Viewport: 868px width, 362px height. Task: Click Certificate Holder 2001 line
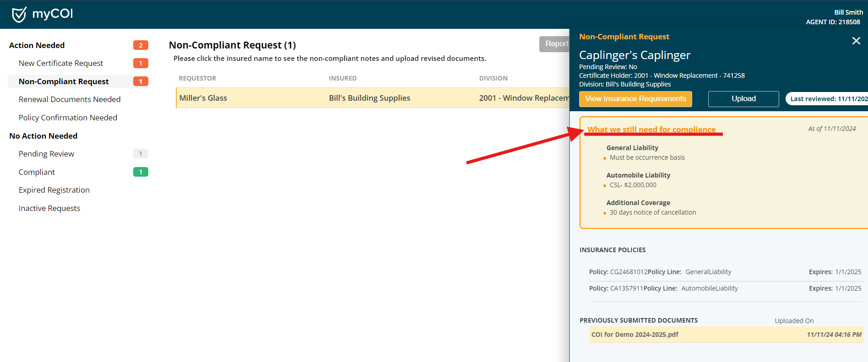(x=662, y=76)
